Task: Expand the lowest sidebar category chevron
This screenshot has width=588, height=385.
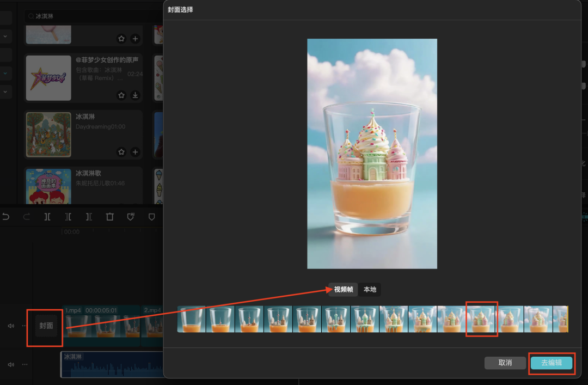Action: (x=5, y=91)
